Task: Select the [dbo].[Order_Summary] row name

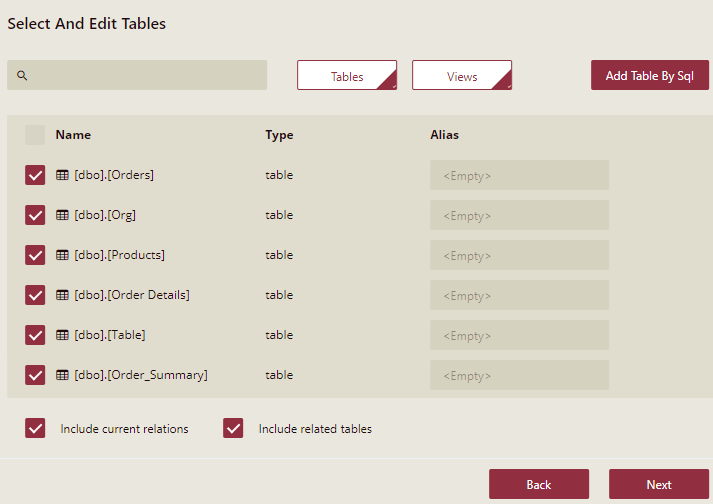Action: [141, 375]
